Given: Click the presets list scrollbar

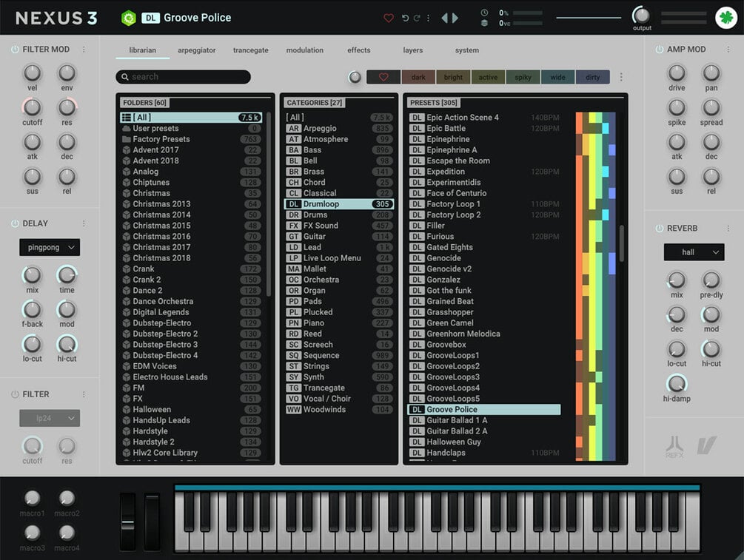Looking at the screenshot, I should coord(622,243).
